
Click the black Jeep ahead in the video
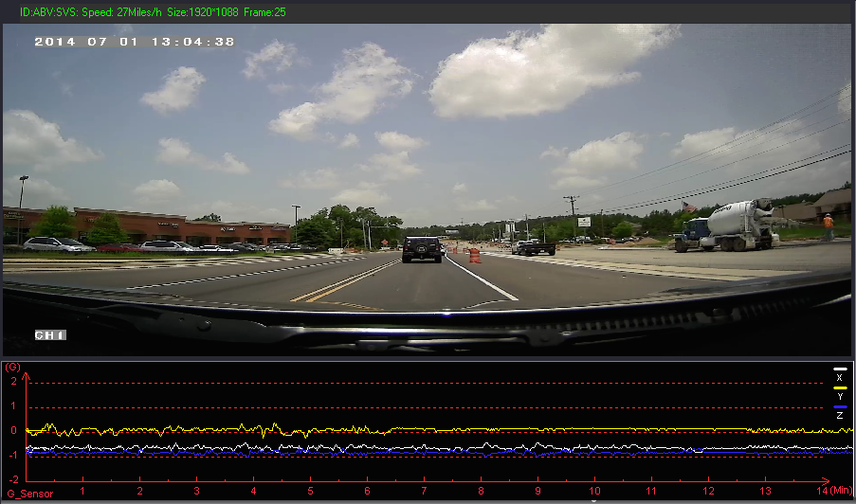[x=422, y=249]
